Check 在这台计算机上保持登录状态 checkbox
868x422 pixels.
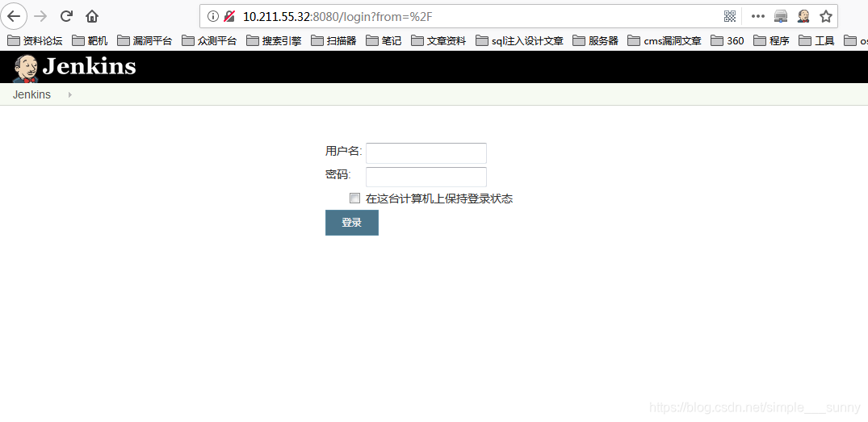click(x=354, y=198)
